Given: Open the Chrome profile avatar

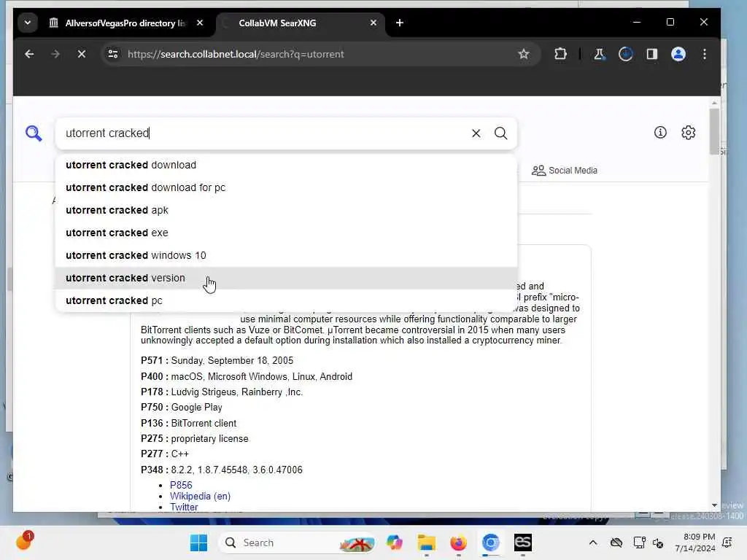Looking at the screenshot, I should [678, 54].
